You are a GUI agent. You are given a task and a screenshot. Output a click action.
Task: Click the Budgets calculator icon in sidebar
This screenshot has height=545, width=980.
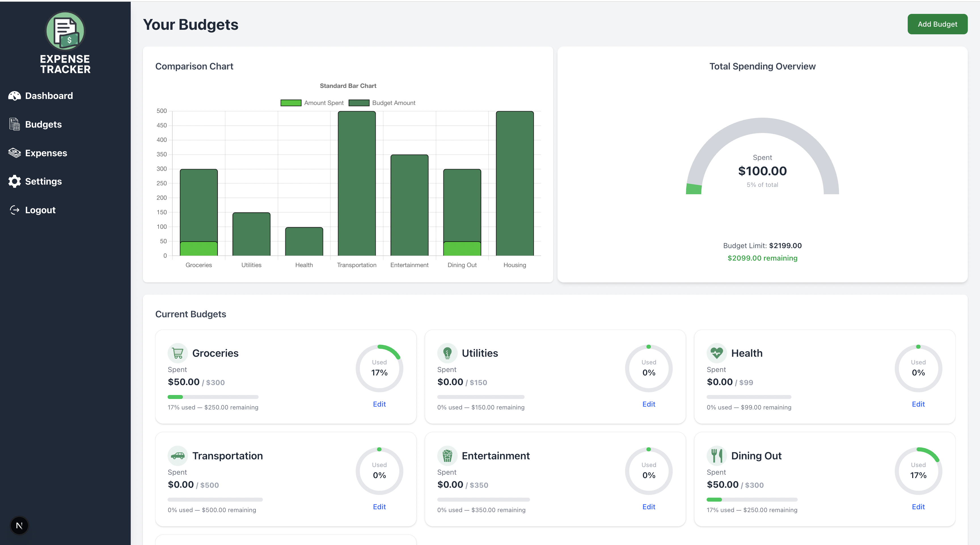point(14,124)
